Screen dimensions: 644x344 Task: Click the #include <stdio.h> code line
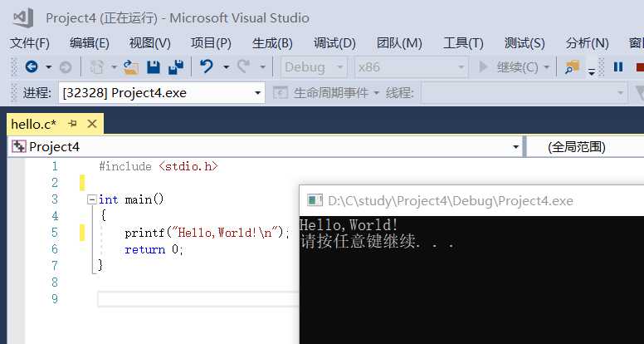[x=159, y=166]
